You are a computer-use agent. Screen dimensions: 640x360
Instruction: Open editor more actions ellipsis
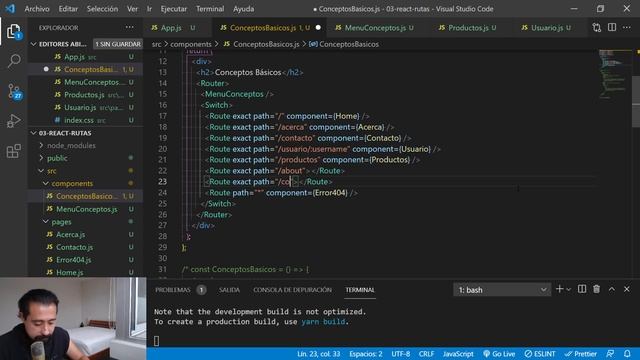tap(627, 27)
